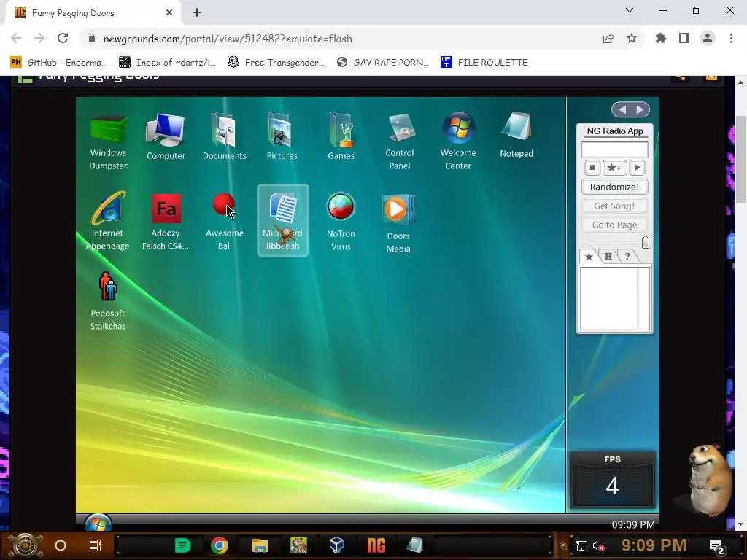Open the Awesome Ball icon
This screenshot has height=560, width=747.
[225, 221]
